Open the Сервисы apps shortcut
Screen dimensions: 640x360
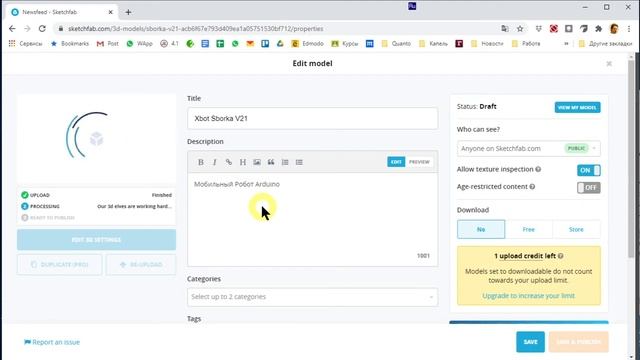[25, 43]
